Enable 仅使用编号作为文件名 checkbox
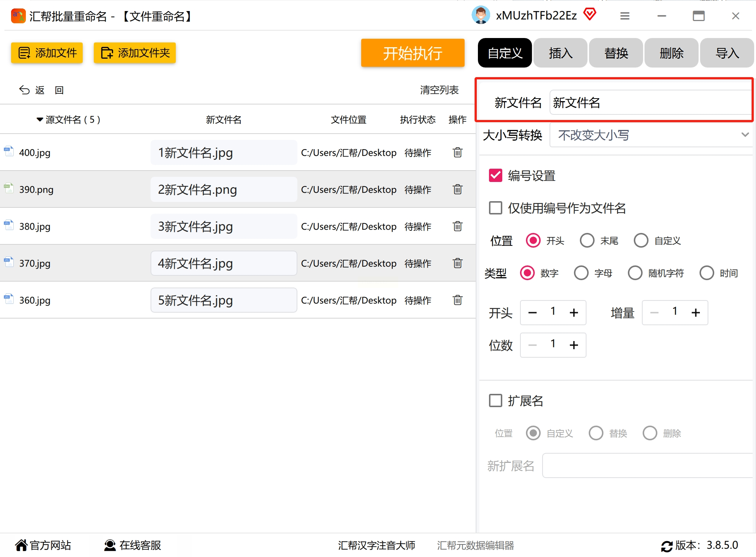Image resolution: width=756 pixels, height=557 pixels. (x=495, y=208)
